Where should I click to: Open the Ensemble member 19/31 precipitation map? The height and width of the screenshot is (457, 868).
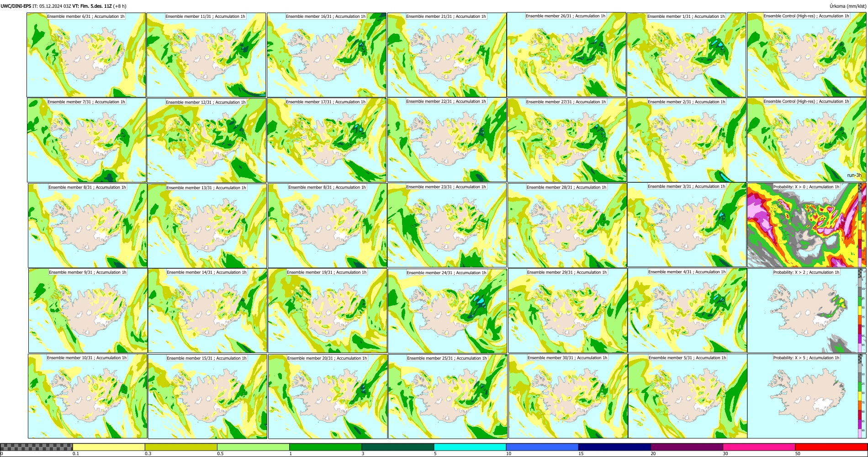click(x=328, y=311)
